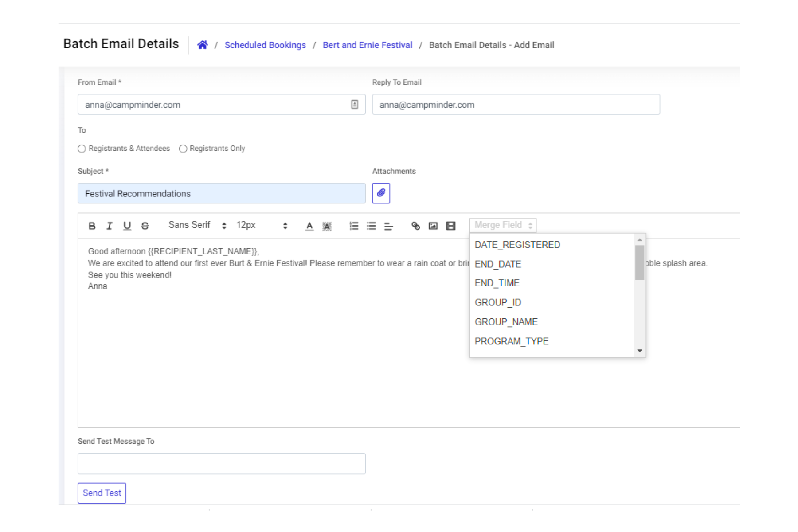The height and width of the screenshot is (532, 798).
Task: Open the text color picker
Action: (x=309, y=226)
